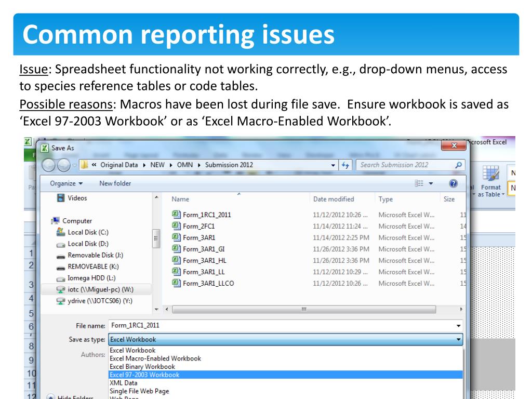Choose Excel 97-2003 Workbook option
This screenshot has height=399, width=532.
coord(285,375)
